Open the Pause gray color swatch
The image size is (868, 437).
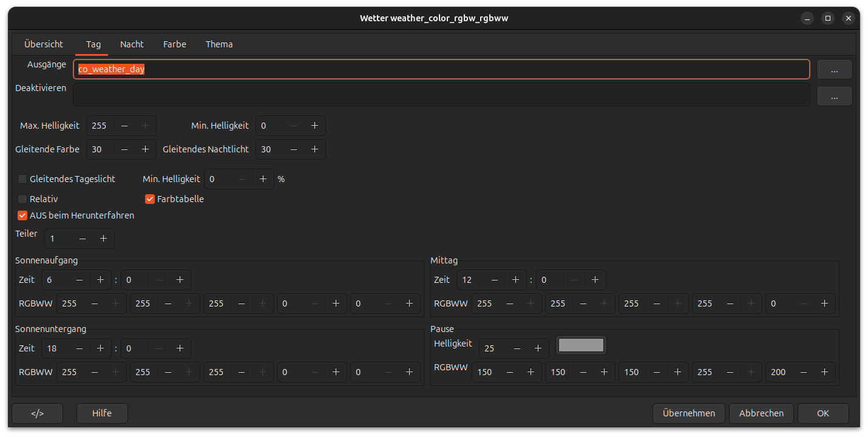[581, 345]
